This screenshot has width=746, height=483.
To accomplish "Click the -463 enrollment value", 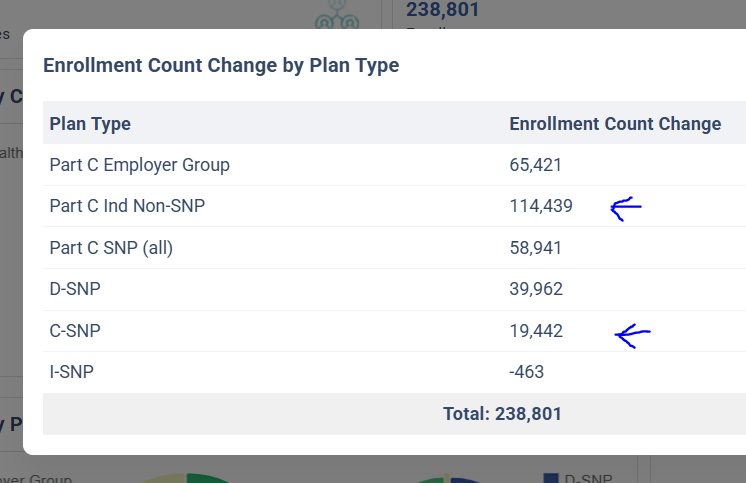I will coord(527,372).
